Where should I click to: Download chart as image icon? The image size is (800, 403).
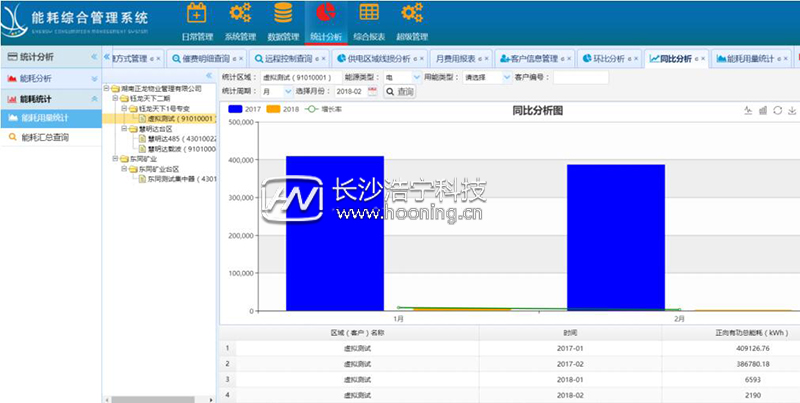click(x=791, y=111)
